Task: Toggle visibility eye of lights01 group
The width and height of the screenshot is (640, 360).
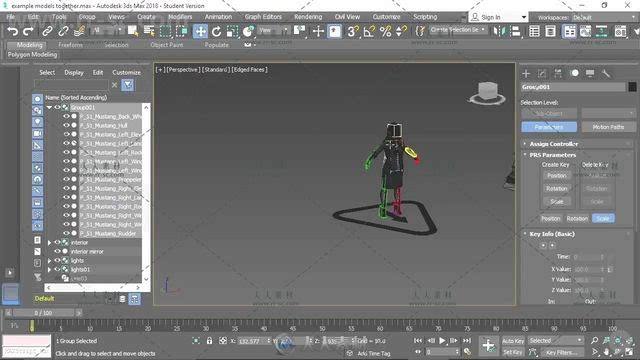Action: [58, 269]
